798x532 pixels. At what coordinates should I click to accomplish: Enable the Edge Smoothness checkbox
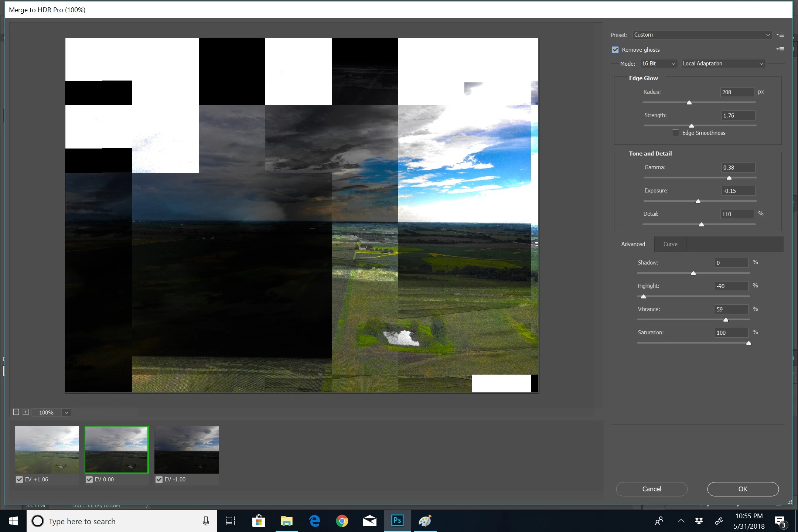tap(675, 133)
